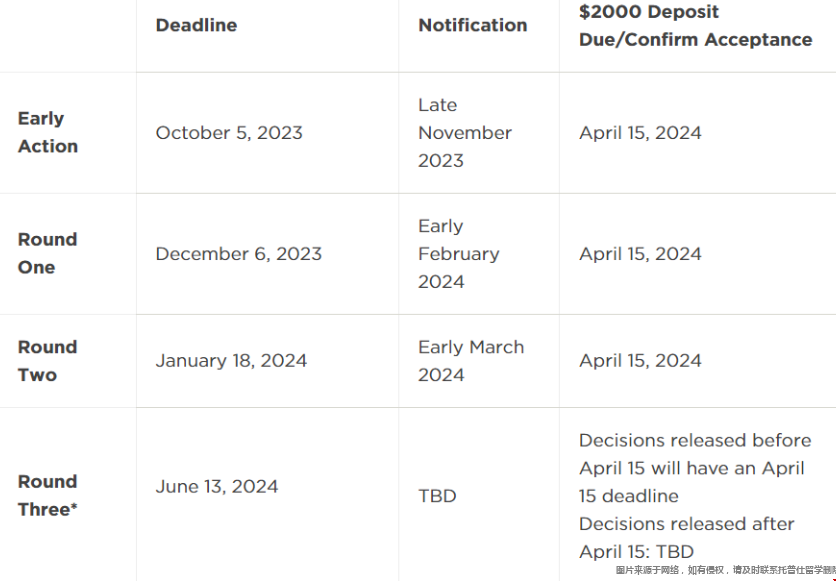The width and height of the screenshot is (836, 581).
Task: Click the Early February 2024 notification cell
Action: tap(459, 254)
